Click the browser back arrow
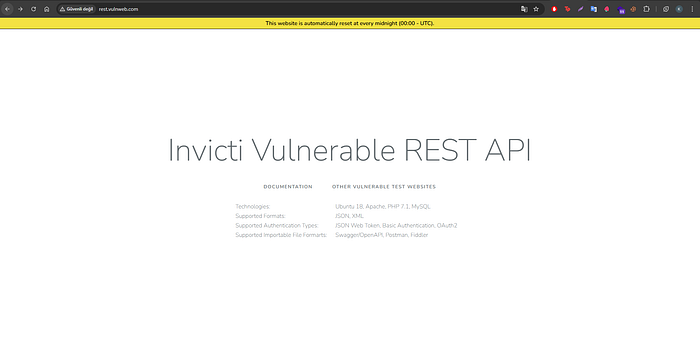 click(x=8, y=9)
